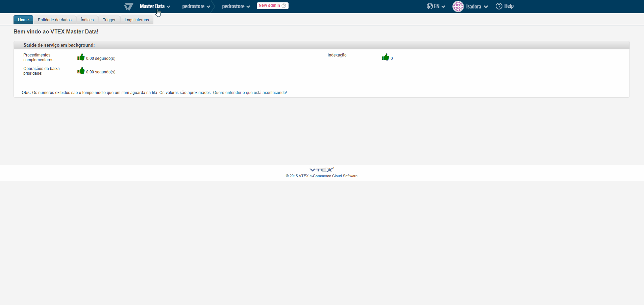The height and width of the screenshot is (305, 644).
Task: Click the Help question mark icon
Action: (x=499, y=6)
